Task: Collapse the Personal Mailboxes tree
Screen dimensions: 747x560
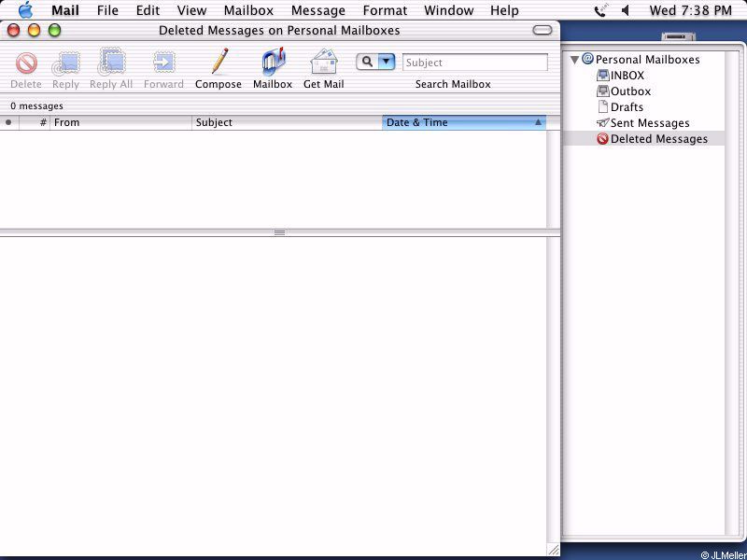Action: point(574,60)
